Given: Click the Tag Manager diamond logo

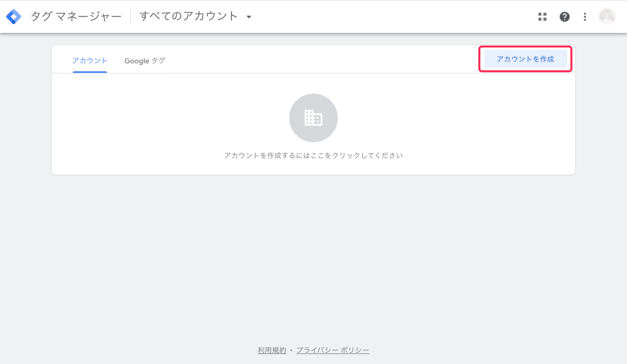Looking at the screenshot, I should point(14,17).
